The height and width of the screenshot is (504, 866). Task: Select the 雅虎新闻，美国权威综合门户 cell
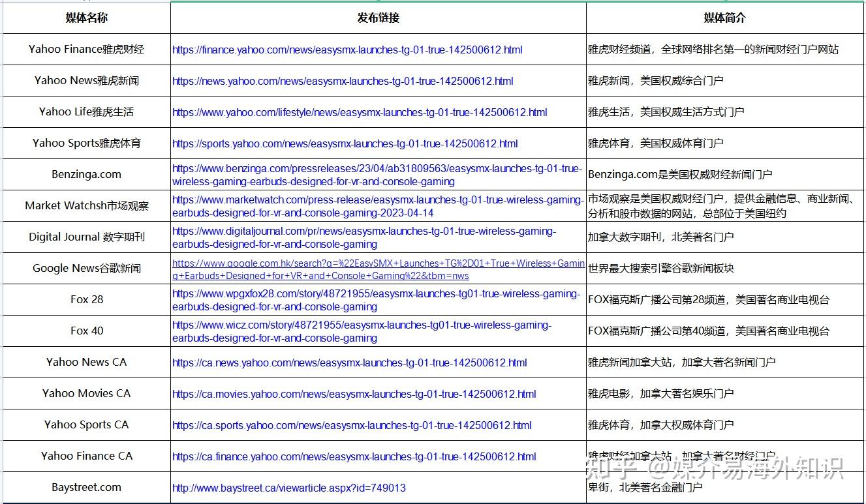tap(725, 80)
